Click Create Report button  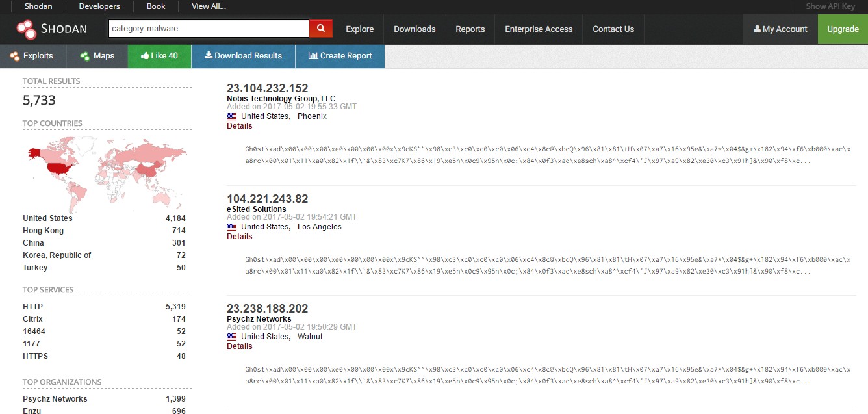(340, 56)
